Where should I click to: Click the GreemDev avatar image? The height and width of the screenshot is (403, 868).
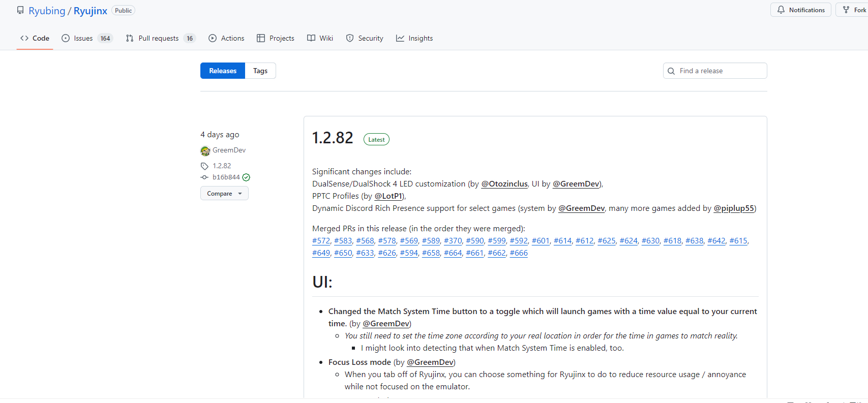point(205,150)
